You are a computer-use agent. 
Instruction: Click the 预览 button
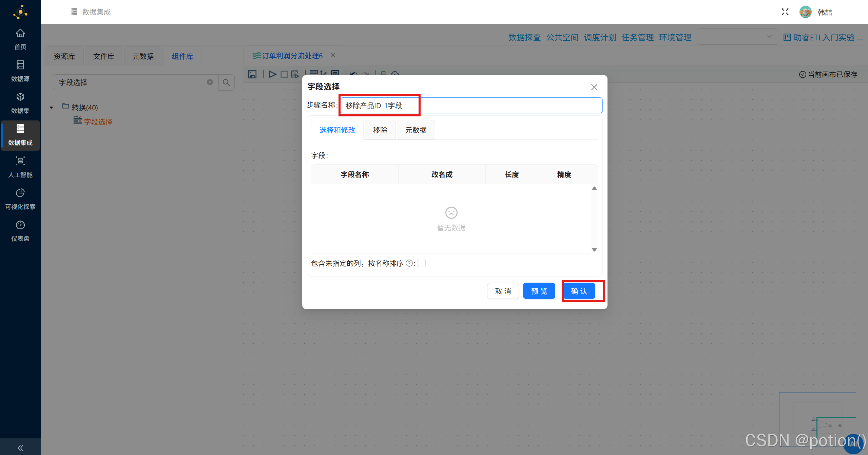539,291
